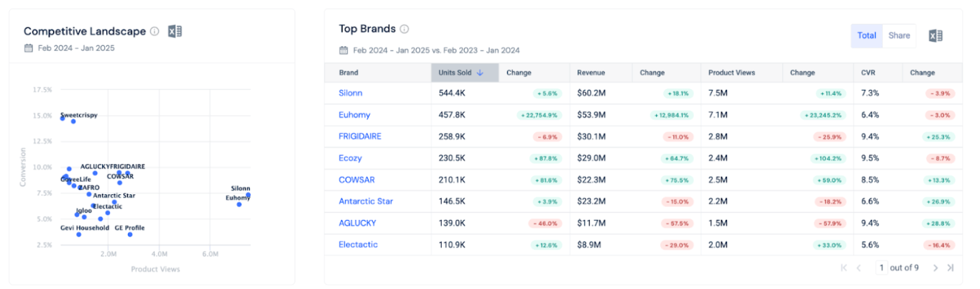980x289 pixels.
Task: Click the calendar icon under Competitive Landscape
Action: pos(29,48)
